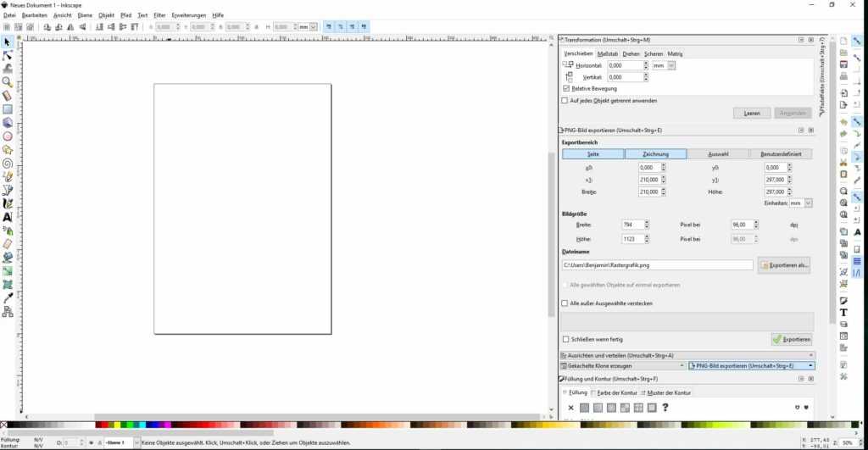Viewport: 868px width, 450px height.
Task: Switch to the Drehen tab
Action: pyautogui.click(x=631, y=53)
